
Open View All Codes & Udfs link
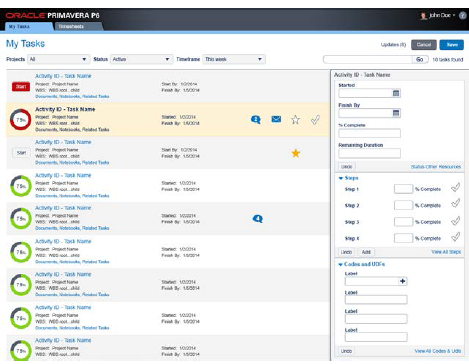[x=438, y=351]
